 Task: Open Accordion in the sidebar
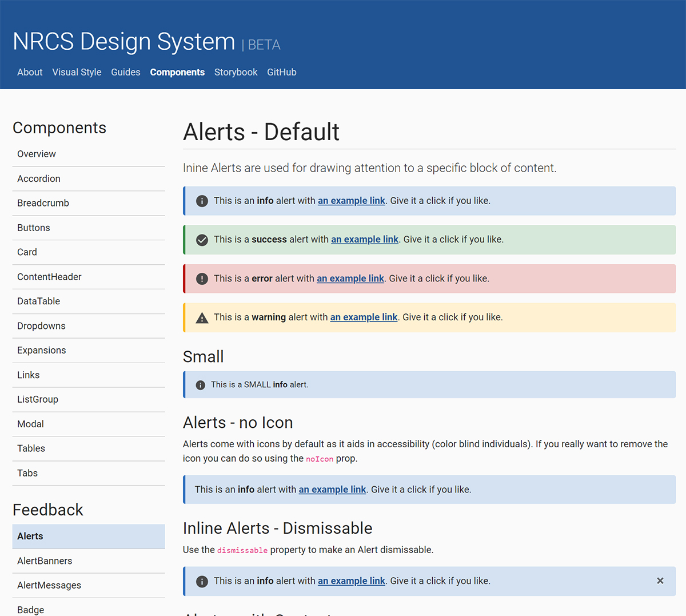(89, 179)
